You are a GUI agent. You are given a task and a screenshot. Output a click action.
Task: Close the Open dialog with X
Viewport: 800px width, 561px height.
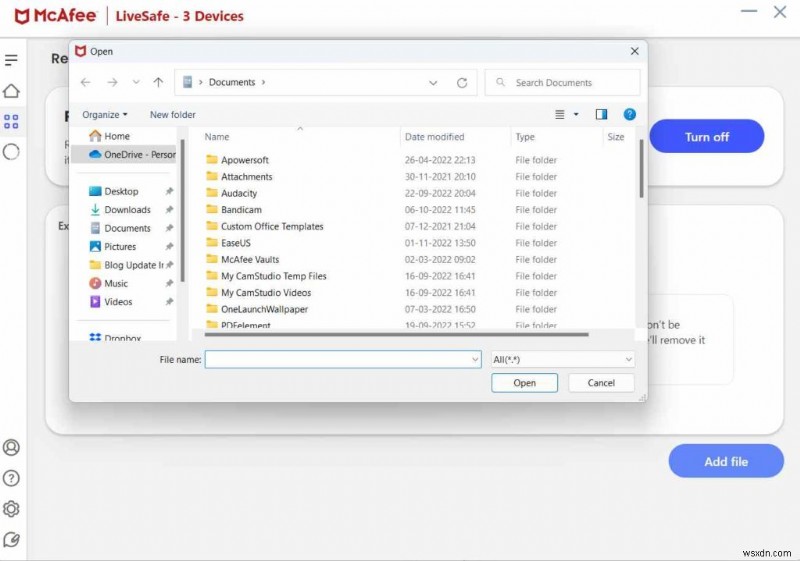[634, 51]
